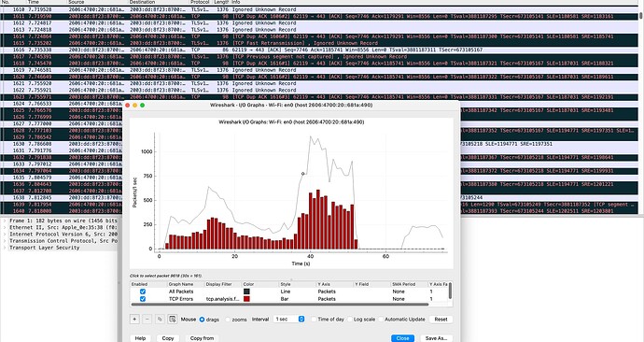Select packet number 1622 in the packet list

319,90
